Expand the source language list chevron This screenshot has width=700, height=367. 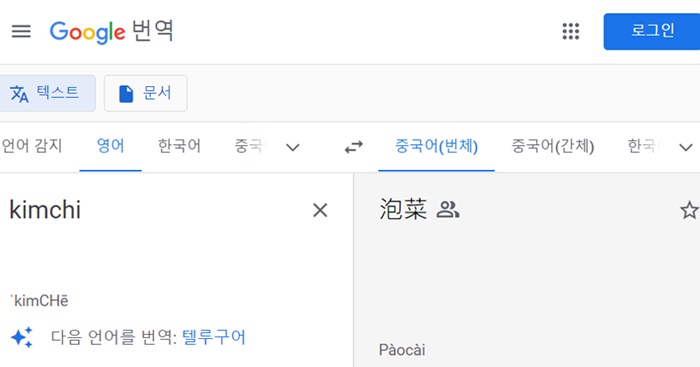[x=292, y=147]
